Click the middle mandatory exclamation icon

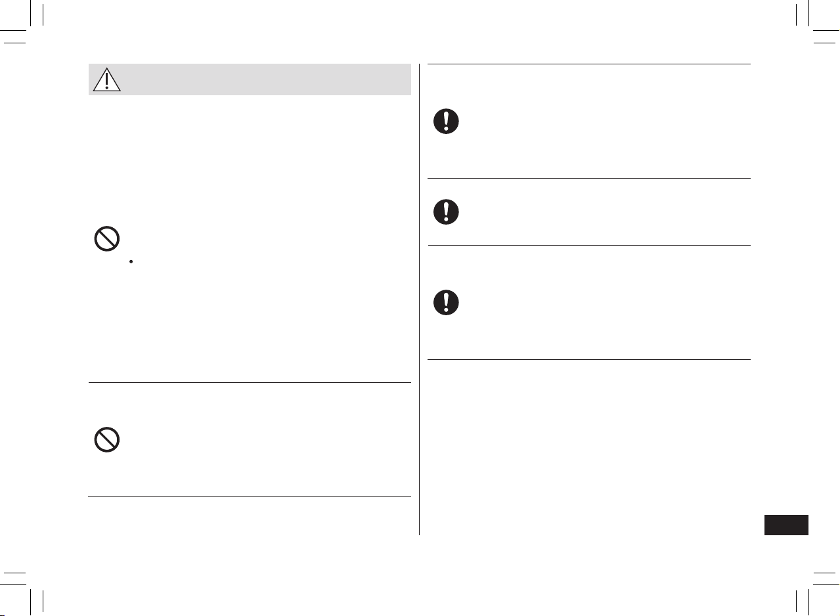446,211
